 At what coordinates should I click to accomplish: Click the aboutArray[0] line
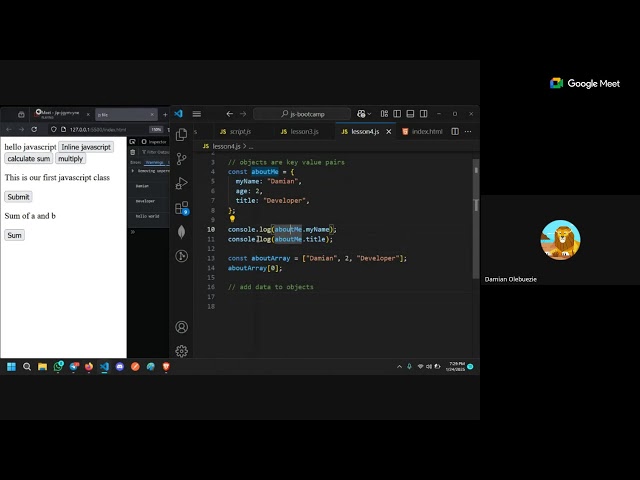pos(255,268)
